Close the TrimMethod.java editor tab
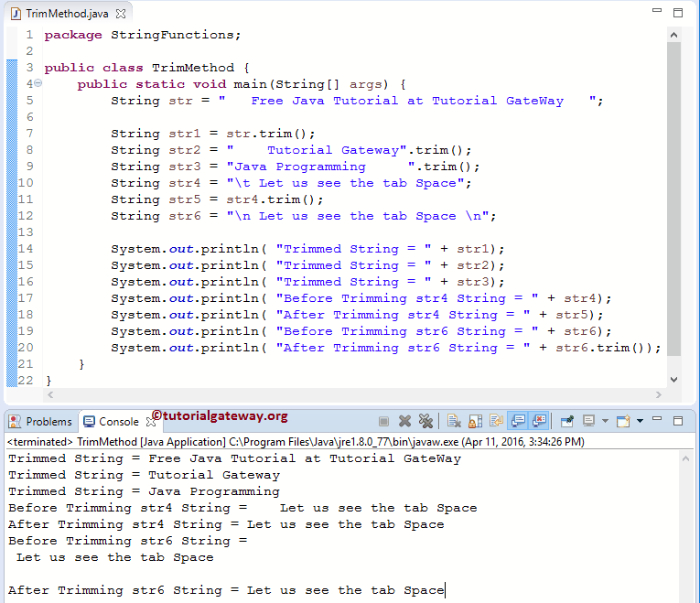This screenshot has height=603, width=700. 121,12
